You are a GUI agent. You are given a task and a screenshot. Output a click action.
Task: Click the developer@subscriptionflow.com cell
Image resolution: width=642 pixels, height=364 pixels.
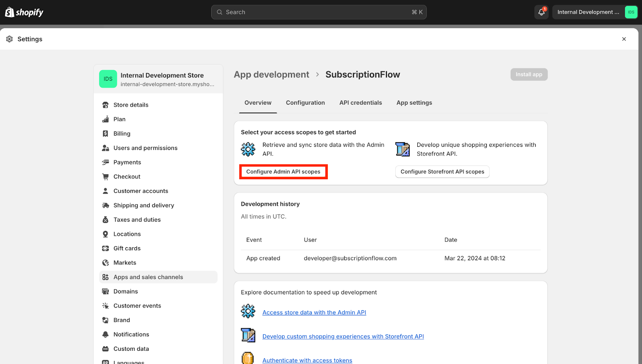click(x=350, y=258)
